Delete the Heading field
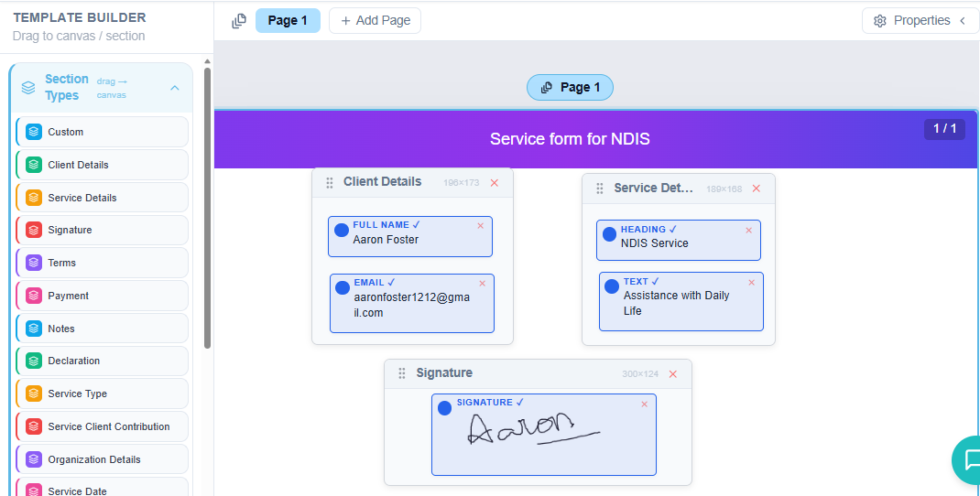The image size is (980, 496). (749, 230)
